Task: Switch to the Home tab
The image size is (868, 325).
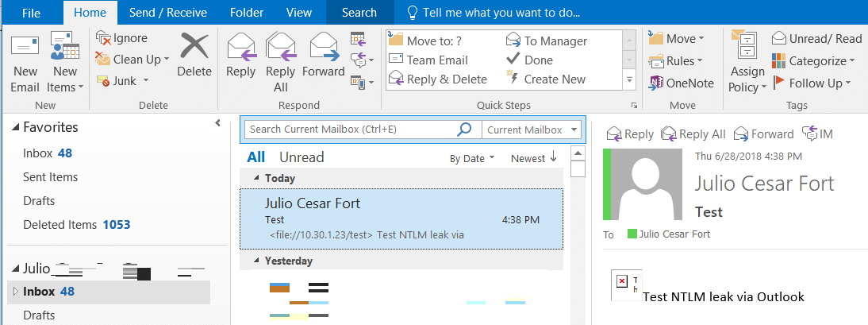Action: pos(90,12)
